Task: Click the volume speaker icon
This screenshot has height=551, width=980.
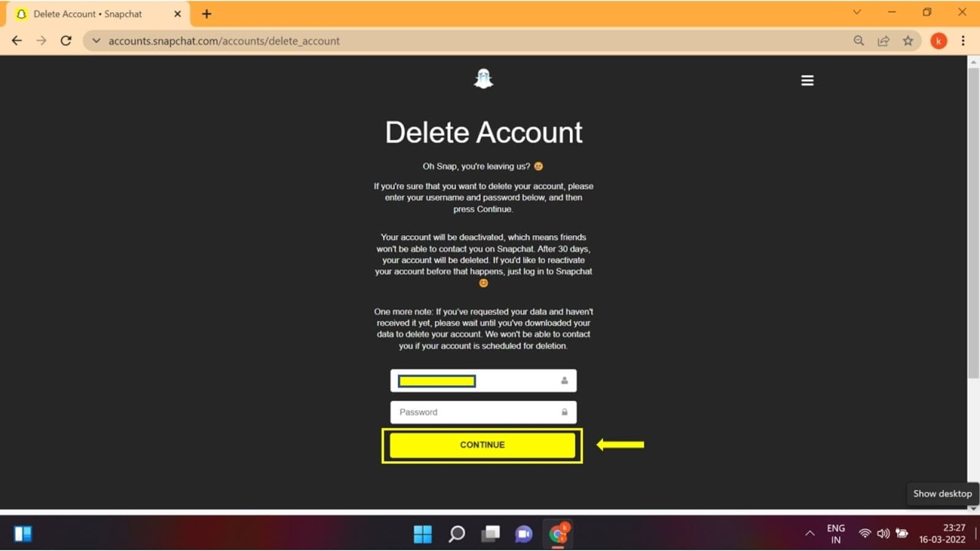Action: [883, 533]
